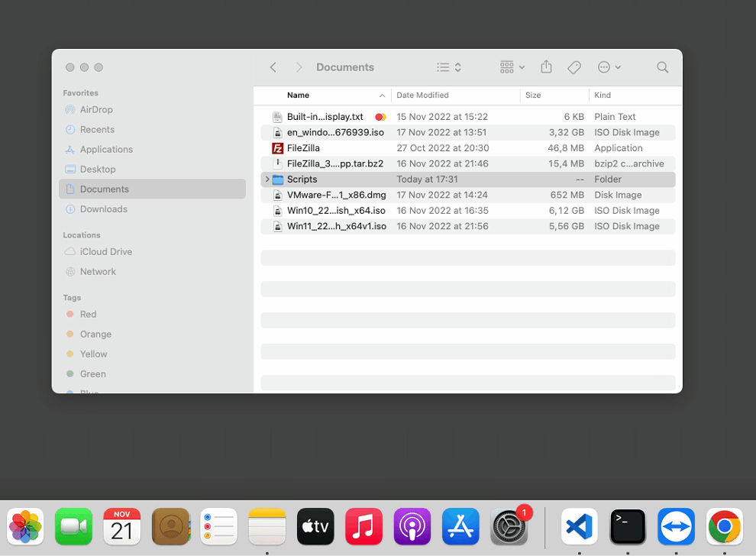Click the search magnifier icon
756x556 pixels.
point(663,67)
